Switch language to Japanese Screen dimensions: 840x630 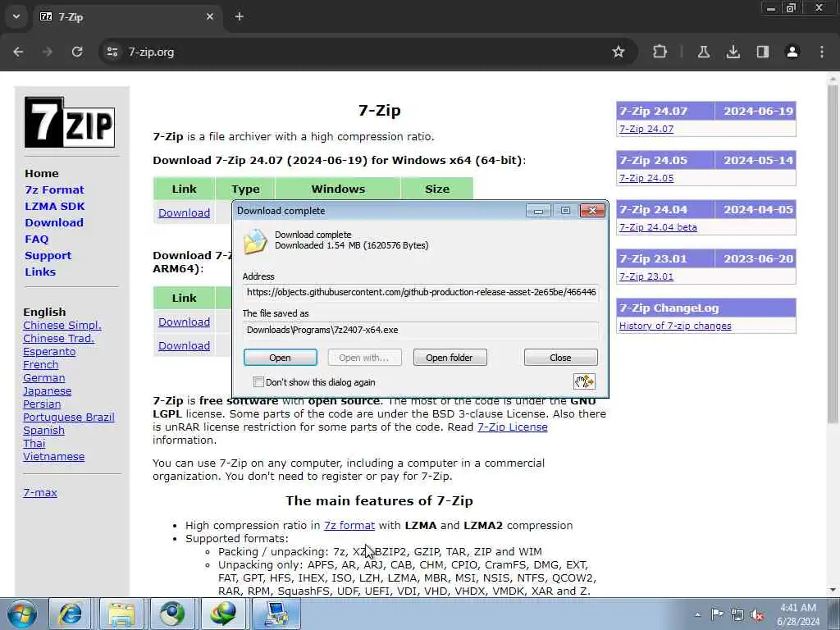point(47,391)
